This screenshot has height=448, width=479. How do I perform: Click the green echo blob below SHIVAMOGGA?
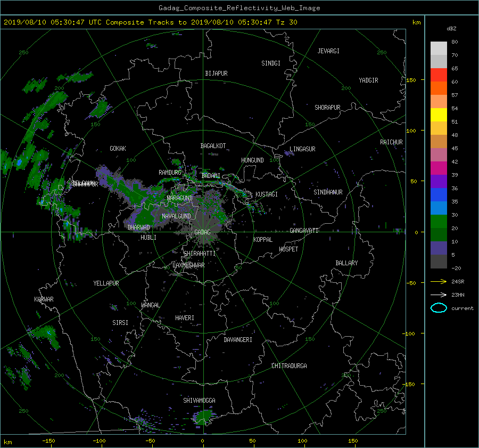coord(203,417)
